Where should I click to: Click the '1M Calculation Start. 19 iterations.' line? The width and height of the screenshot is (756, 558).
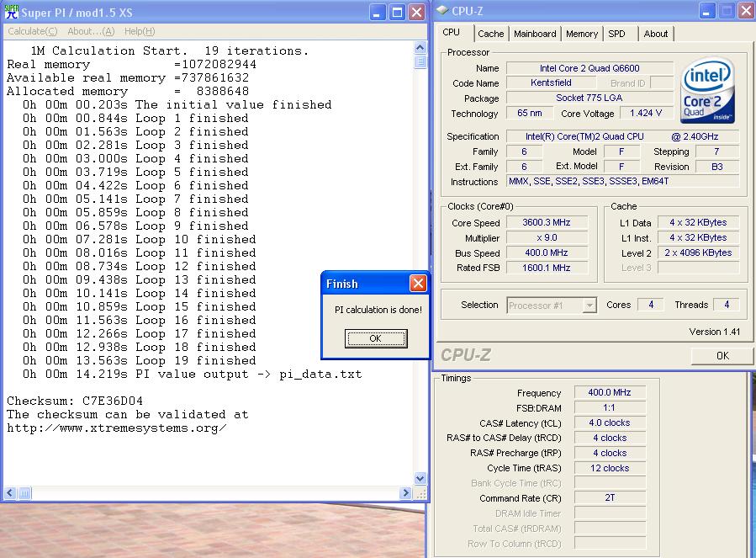click(170, 50)
